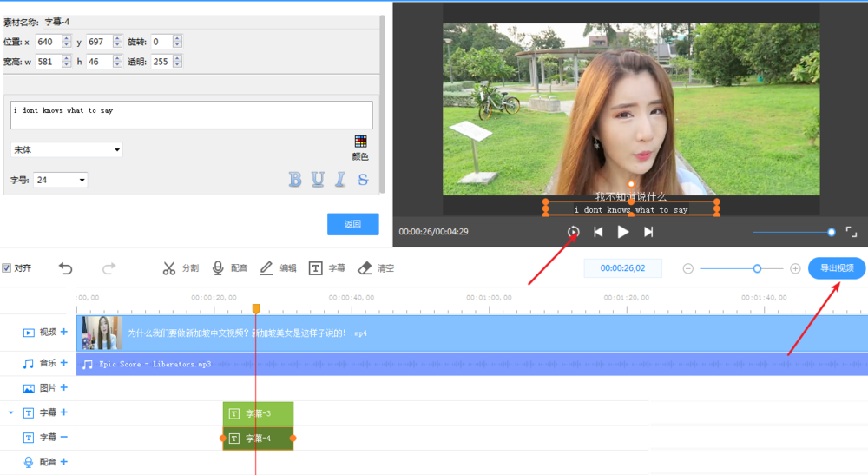Play the video preview
Image resolution: width=868 pixels, height=475 pixels.
(623, 232)
